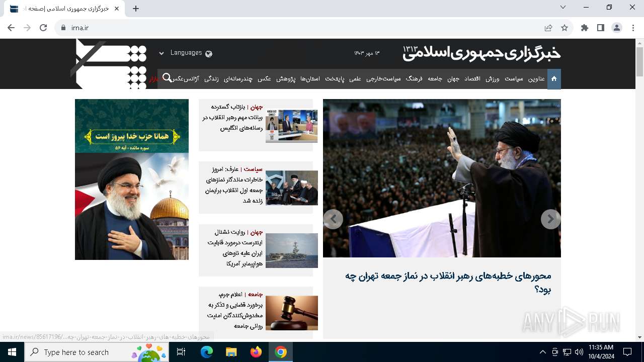Launch Firefox from the taskbar
The height and width of the screenshot is (362, 644).
tap(256, 352)
